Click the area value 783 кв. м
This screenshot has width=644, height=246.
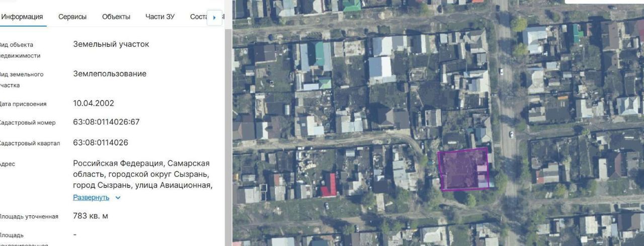[x=91, y=216]
